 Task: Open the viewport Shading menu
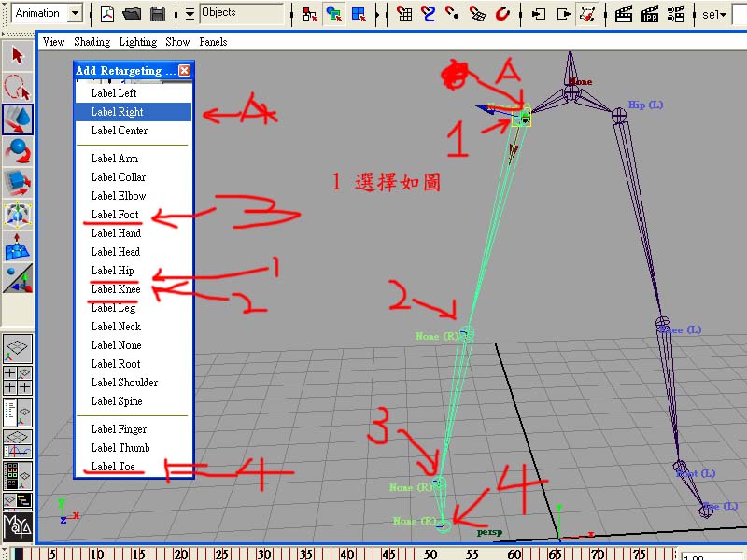[x=92, y=42]
